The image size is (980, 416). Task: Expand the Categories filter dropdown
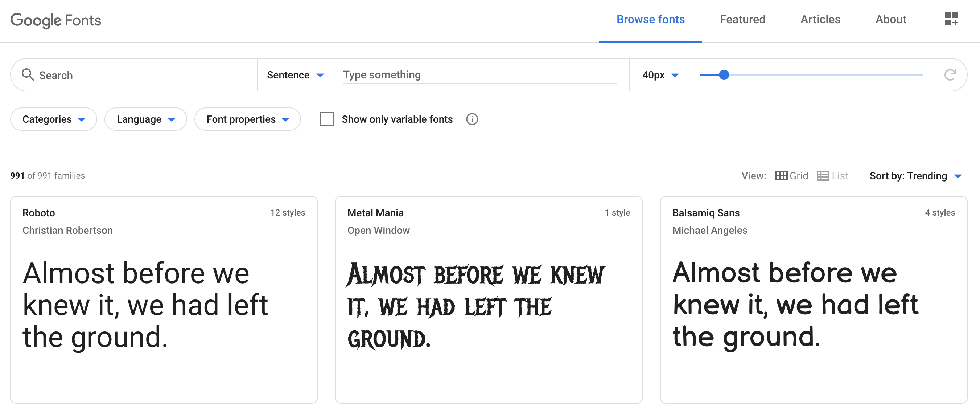point(54,119)
